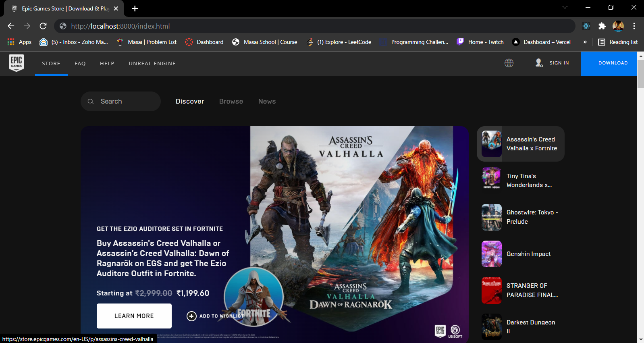
Task: Click the blue DOWNLOAD button
Action: 609,63
